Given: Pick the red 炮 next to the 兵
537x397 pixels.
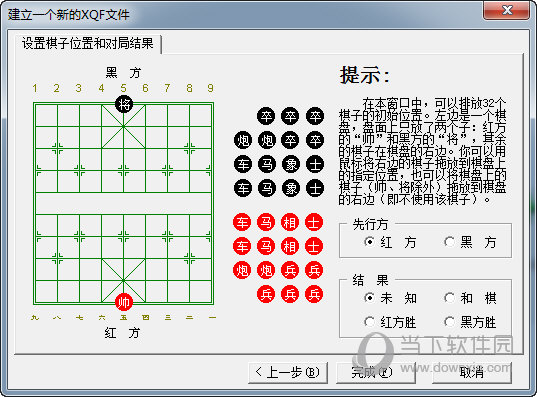Looking at the screenshot, I should coord(266,270).
